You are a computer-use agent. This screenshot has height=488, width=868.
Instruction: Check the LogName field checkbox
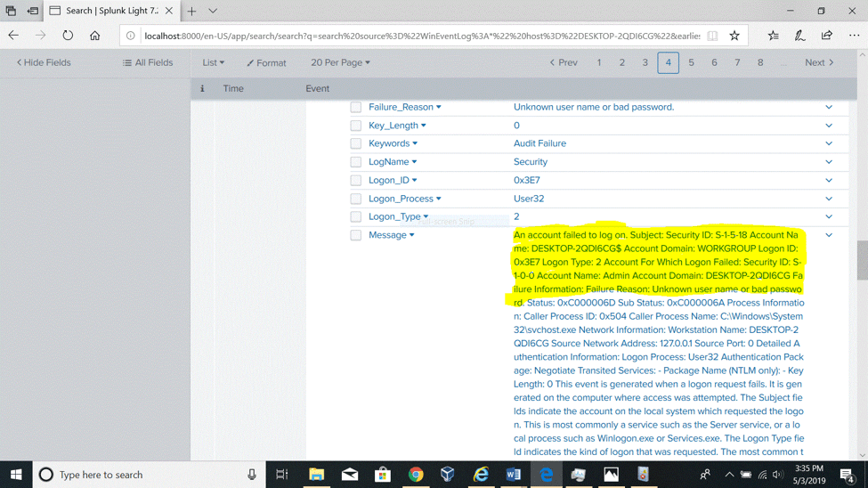click(356, 162)
